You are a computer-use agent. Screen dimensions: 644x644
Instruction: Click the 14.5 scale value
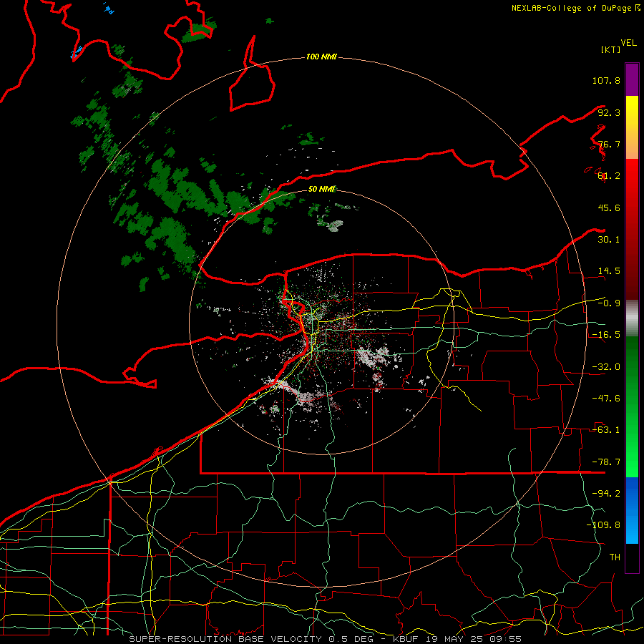pyautogui.click(x=609, y=271)
